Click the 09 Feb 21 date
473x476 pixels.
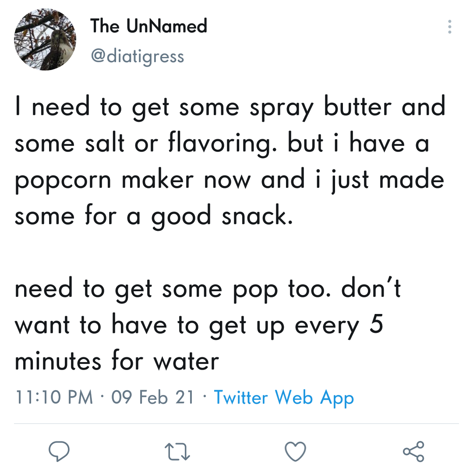click(153, 397)
